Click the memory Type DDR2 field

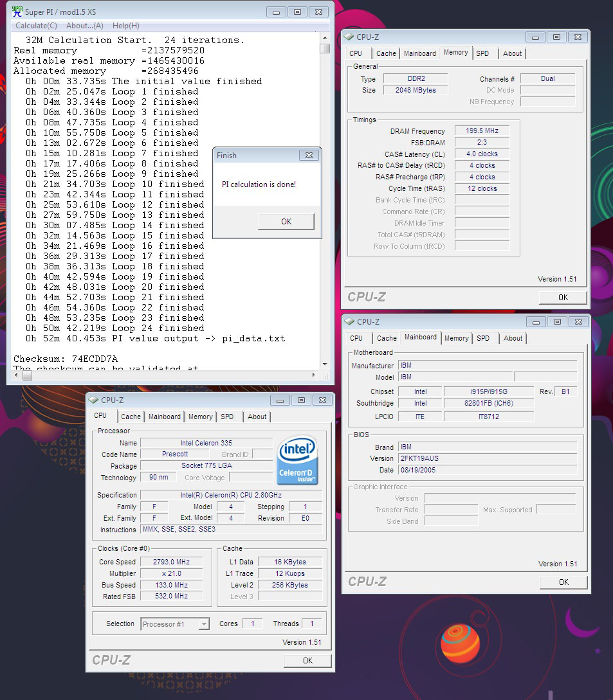[416, 78]
